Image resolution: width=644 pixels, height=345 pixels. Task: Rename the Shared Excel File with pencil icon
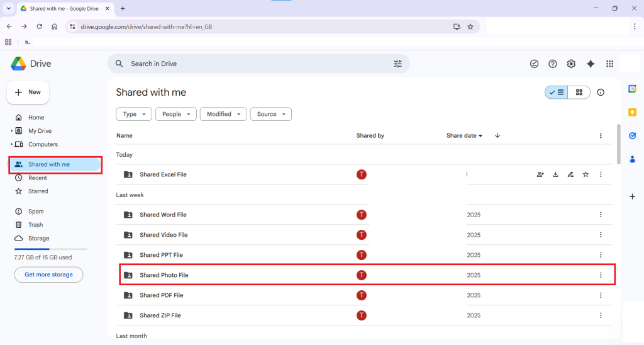click(x=570, y=174)
